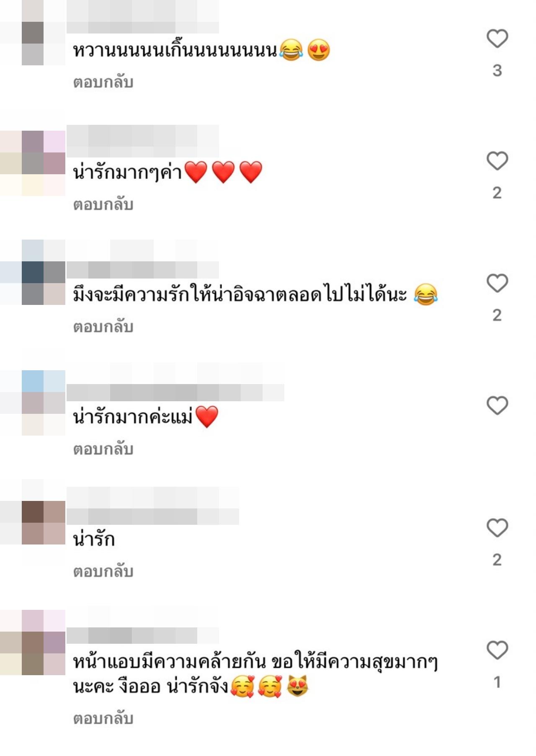
Task: Open username above the น่ารักมากค่ะแม่ comment
Action: tap(175, 392)
